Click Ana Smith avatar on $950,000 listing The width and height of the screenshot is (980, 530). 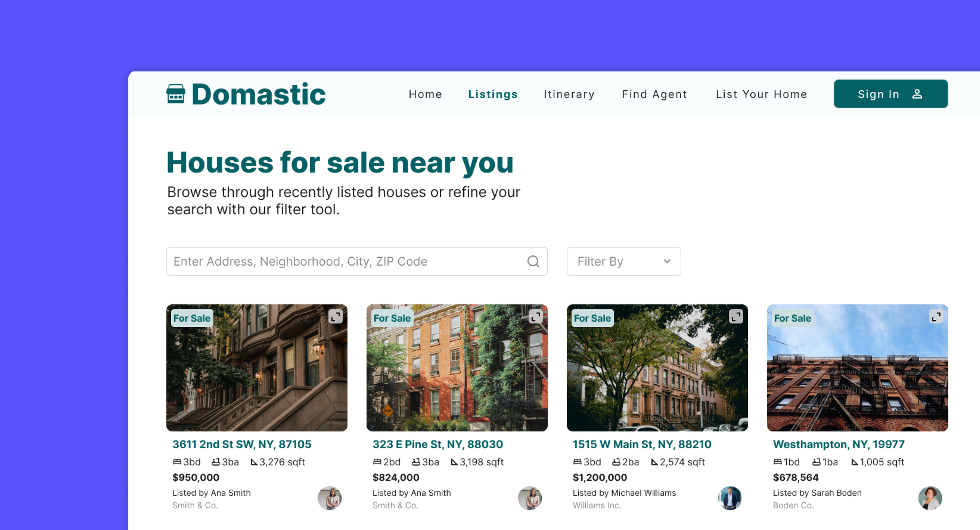329,498
